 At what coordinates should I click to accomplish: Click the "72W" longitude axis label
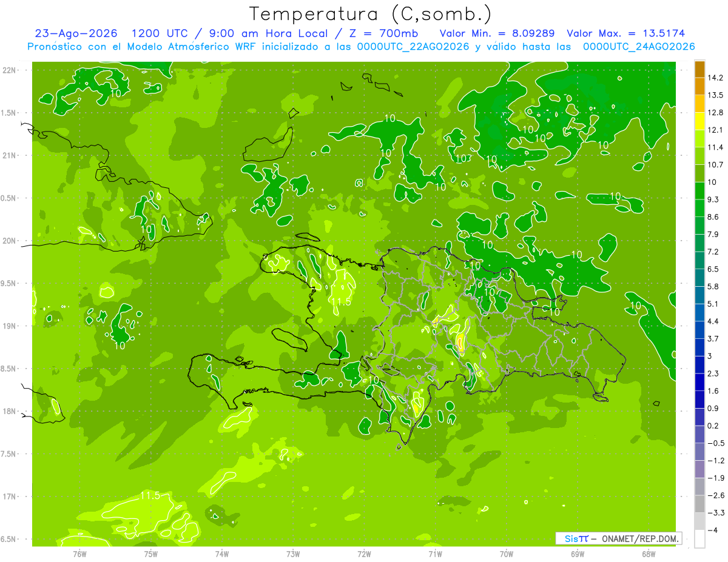[364, 554]
